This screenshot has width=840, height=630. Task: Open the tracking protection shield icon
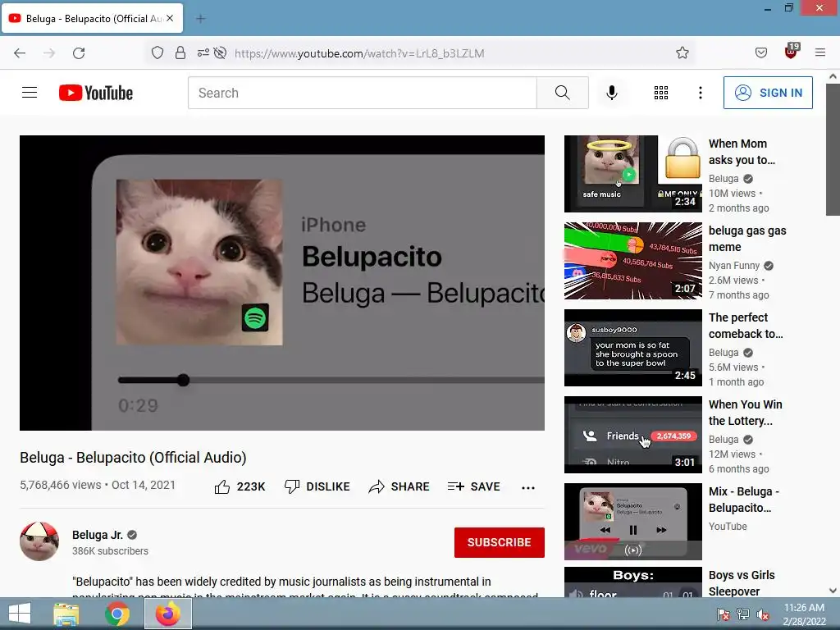[x=157, y=52]
